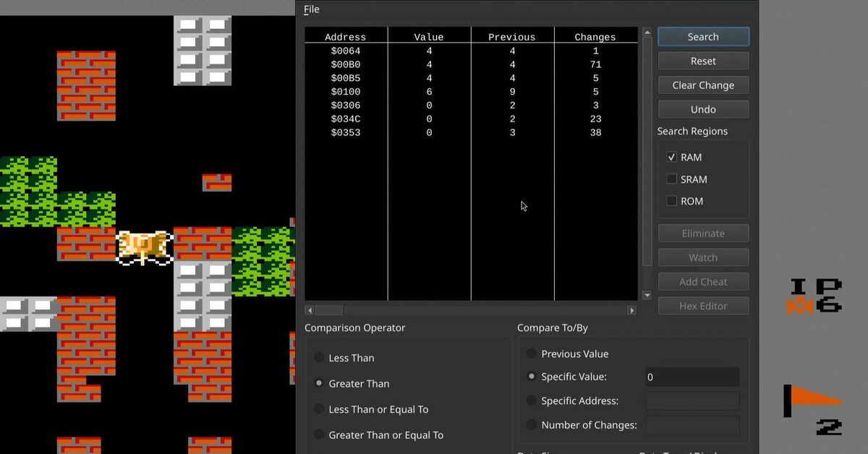Open the File menu

(x=311, y=9)
